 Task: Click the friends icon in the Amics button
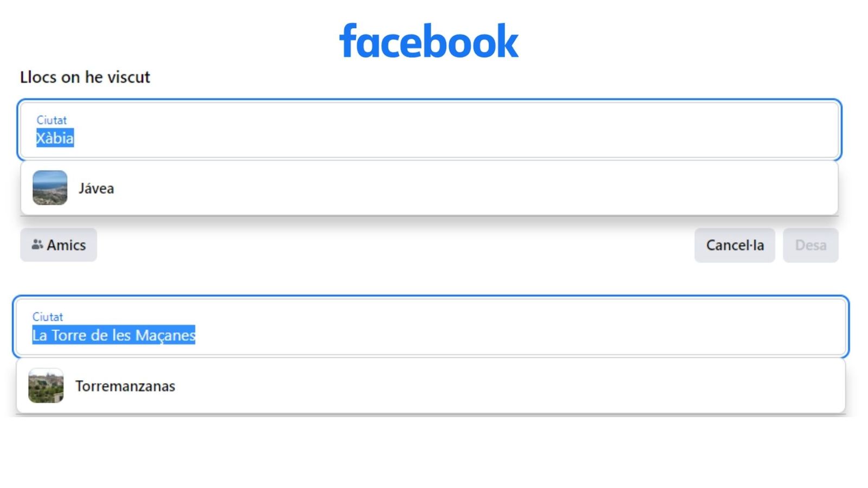click(37, 245)
